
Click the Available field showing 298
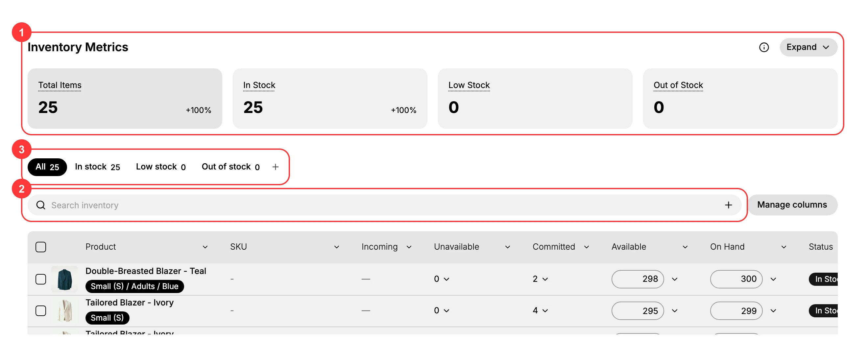coord(638,279)
